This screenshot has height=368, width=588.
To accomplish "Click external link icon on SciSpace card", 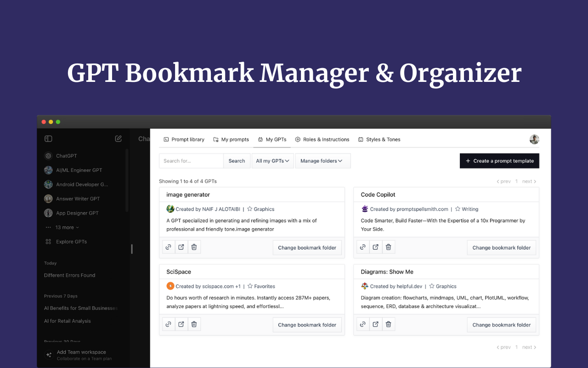I will pos(181,325).
